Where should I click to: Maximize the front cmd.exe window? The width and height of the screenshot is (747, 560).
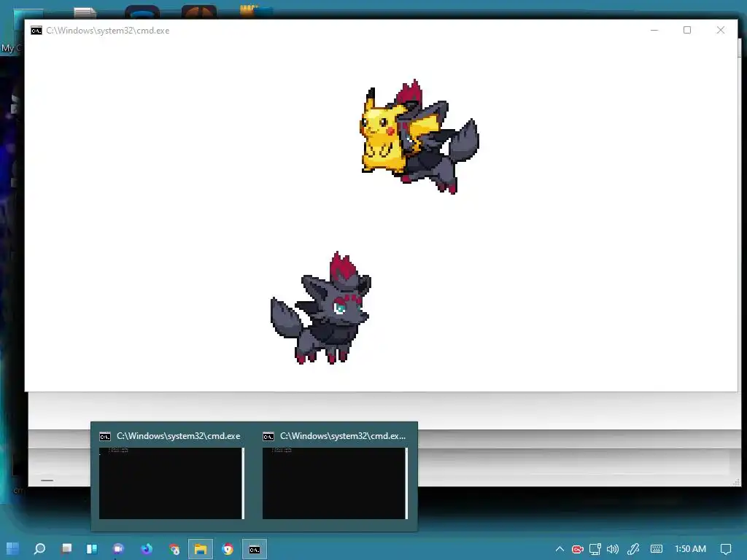tap(687, 30)
